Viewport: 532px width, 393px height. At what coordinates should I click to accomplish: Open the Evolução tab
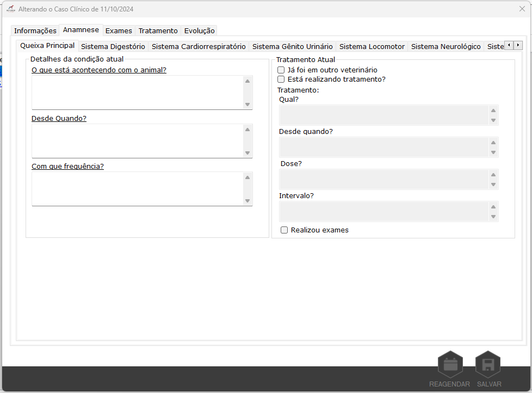coord(200,30)
